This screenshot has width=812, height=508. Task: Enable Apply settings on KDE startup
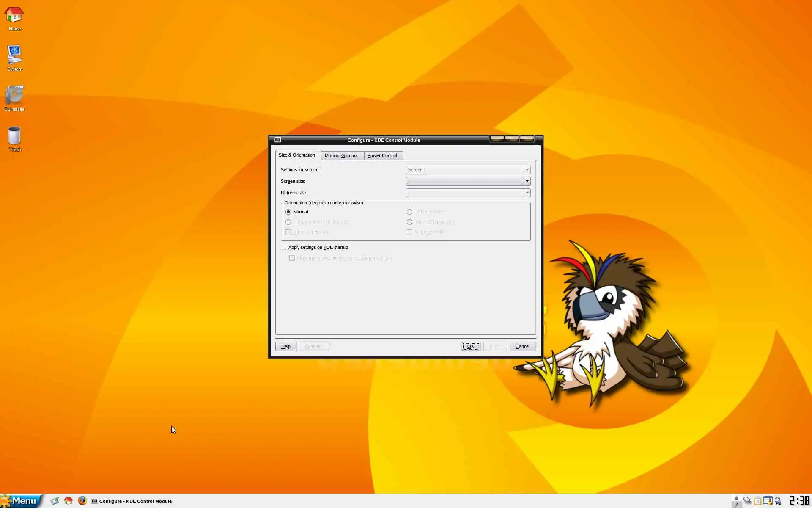click(x=284, y=247)
